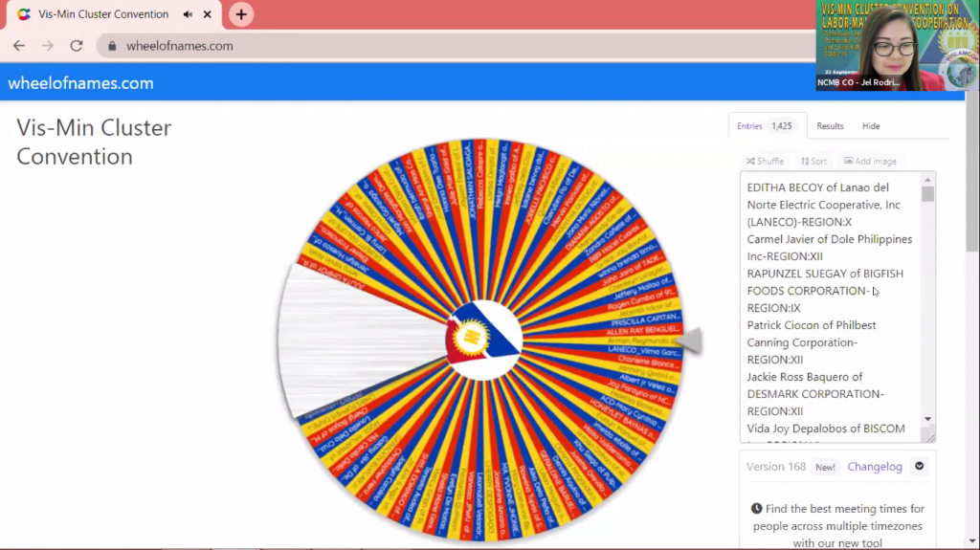
Task: Open wheelofnames.com home link in header
Action: point(80,83)
